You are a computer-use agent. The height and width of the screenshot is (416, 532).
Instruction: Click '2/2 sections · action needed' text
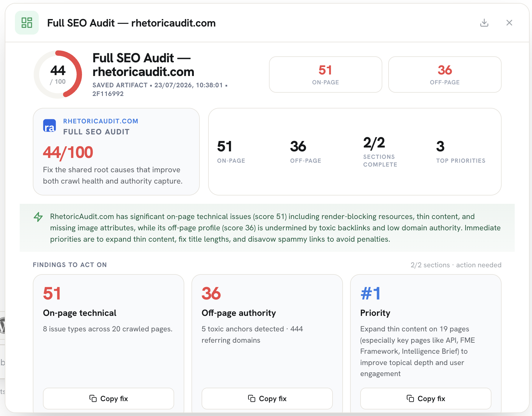click(456, 265)
